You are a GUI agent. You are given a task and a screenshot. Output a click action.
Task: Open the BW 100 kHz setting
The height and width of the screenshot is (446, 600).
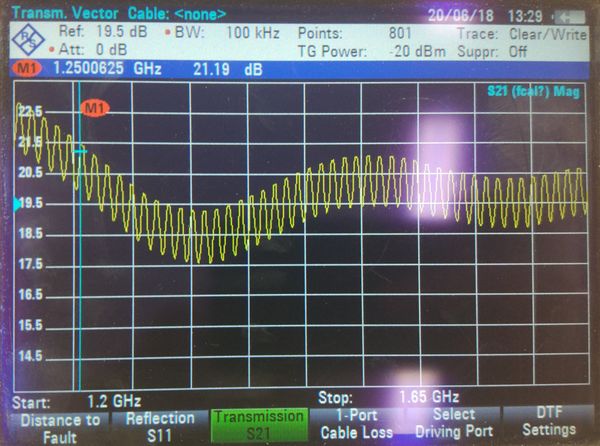(220, 32)
